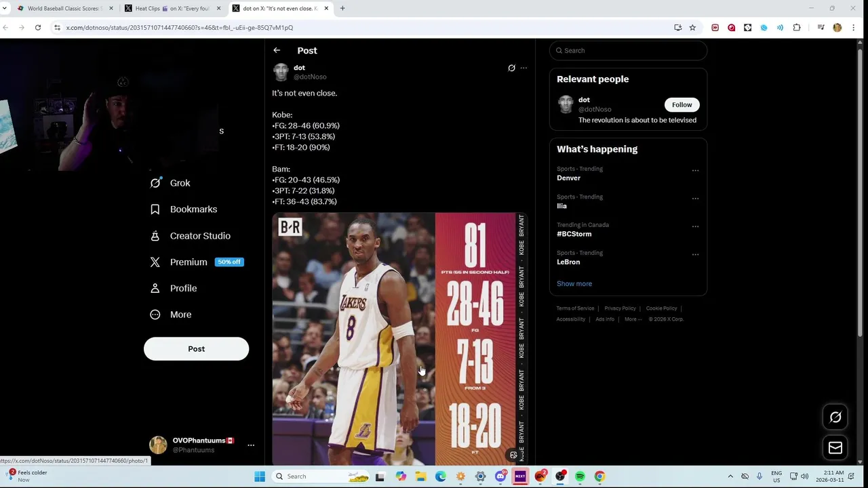The width and height of the screenshot is (868, 488).
Task: Open Spotify from the taskbar
Action: pos(580,476)
